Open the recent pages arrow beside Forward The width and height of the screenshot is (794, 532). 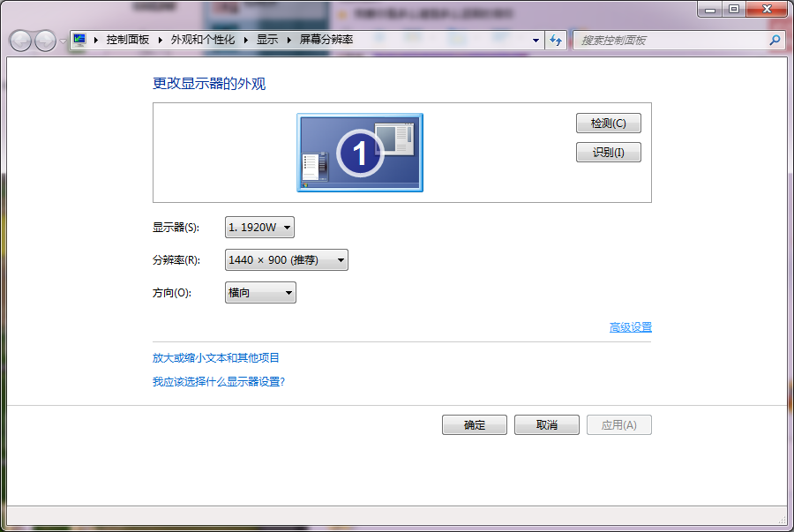point(63,41)
